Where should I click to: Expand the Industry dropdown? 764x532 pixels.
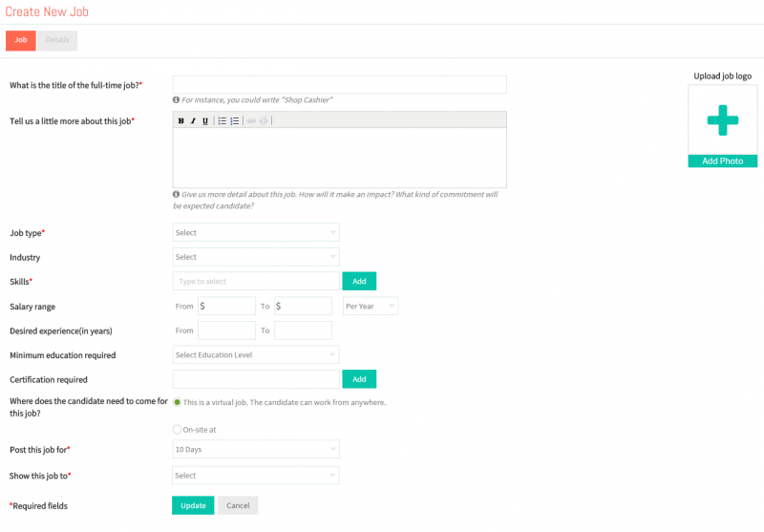coord(256,257)
